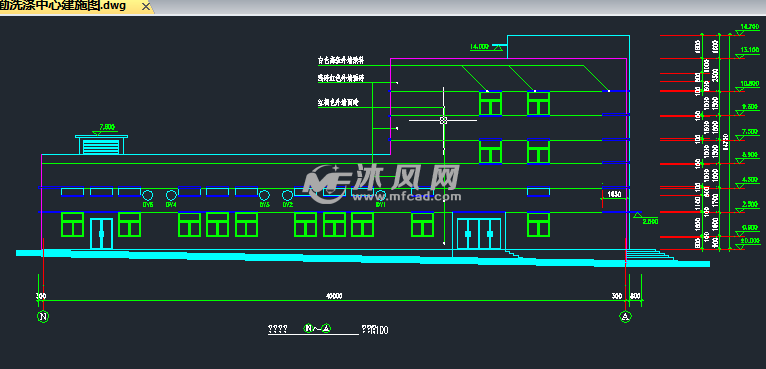Select the ±0.000 ground level label
The width and height of the screenshot is (766, 369).
(x=749, y=240)
